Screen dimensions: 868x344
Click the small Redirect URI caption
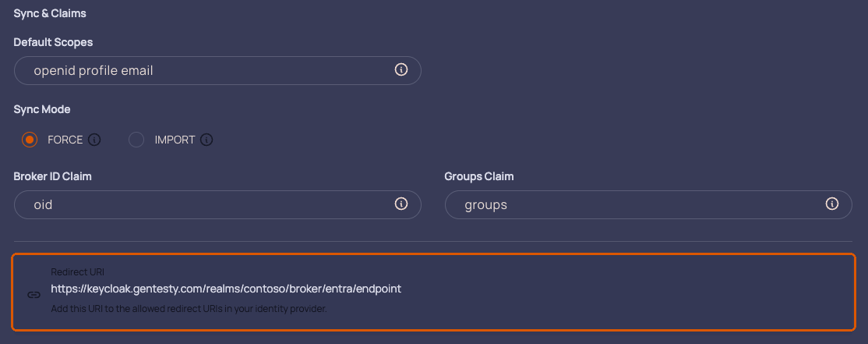point(77,272)
